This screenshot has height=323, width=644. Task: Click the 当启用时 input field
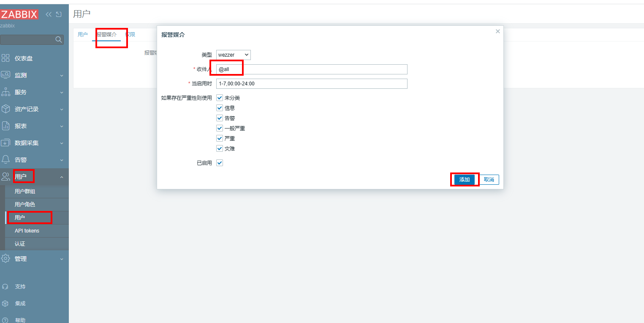tap(312, 84)
